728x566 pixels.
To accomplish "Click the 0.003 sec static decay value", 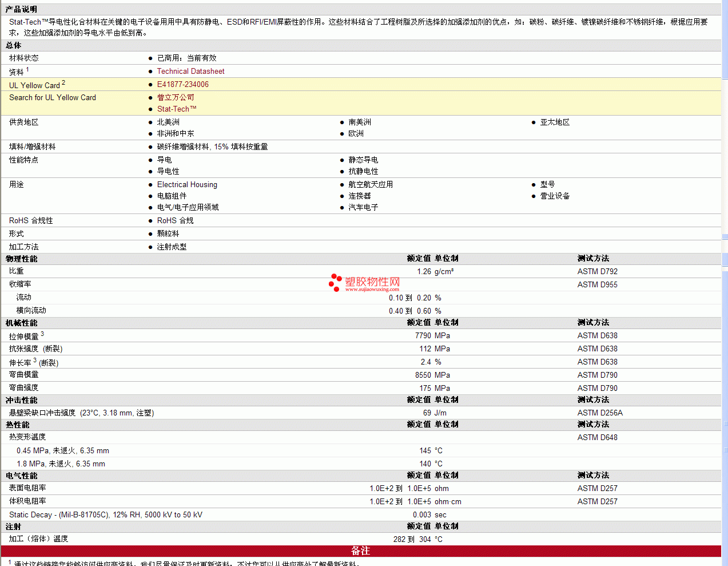I will tap(429, 514).
